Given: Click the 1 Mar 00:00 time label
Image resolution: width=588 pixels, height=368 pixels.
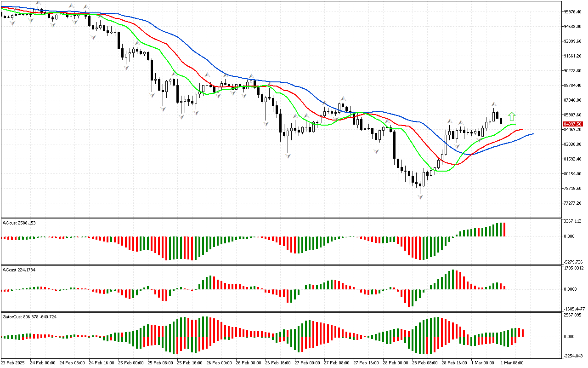Looking at the screenshot, I should coord(483,363).
